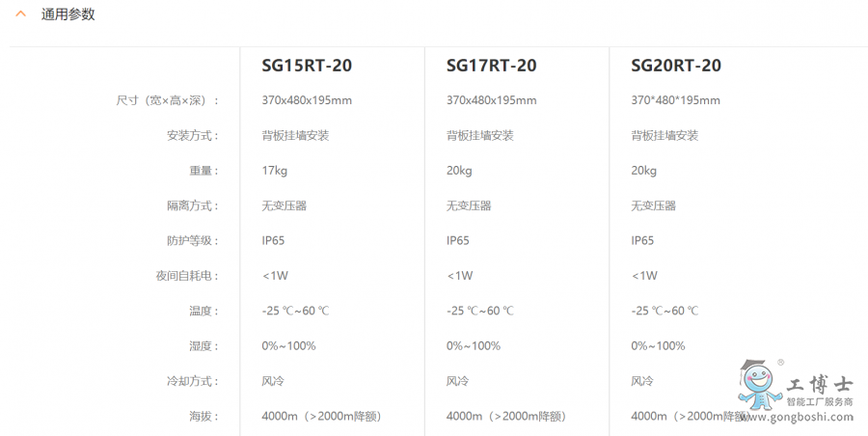This screenshot has height=436, width=868.
Task: Click the 隔离方式 row label
Action: (x=193, y=205)
